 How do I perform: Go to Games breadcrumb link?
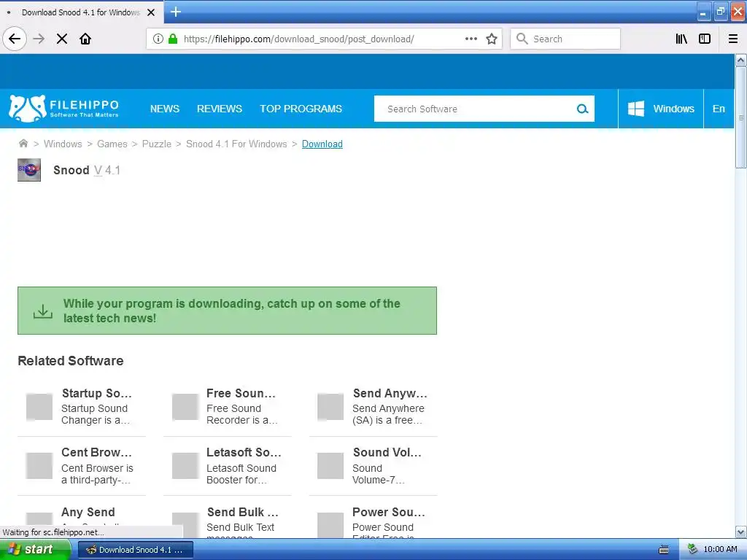pyautogui.click(x=112, y=144)
